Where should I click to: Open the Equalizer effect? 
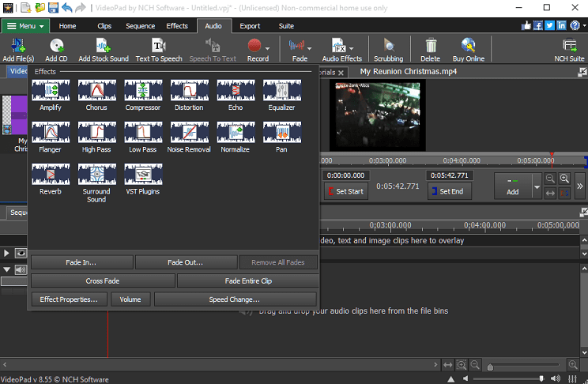pyautogui.click(x=281, y=96)
